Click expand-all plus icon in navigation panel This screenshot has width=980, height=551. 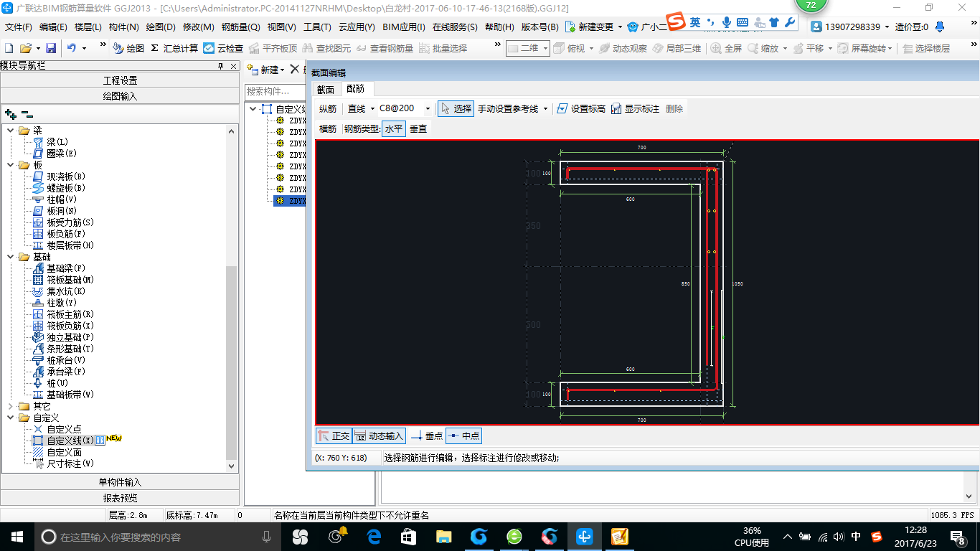pyautogui.click(x=11, y=113)
